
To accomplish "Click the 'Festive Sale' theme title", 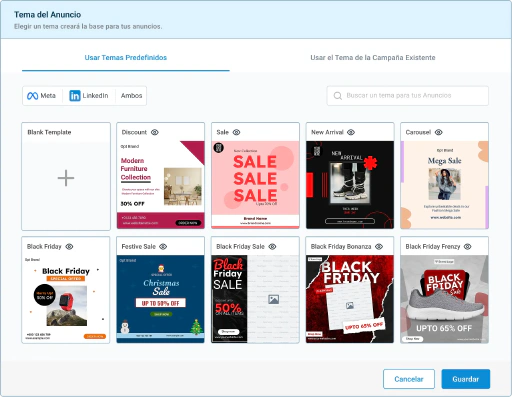I will point(139,247).
